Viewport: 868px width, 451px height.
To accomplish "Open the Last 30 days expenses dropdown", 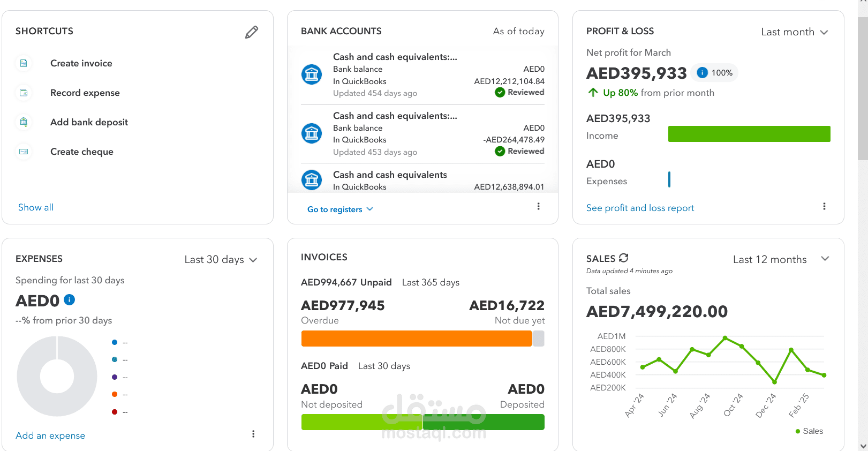I will (221, 260).
